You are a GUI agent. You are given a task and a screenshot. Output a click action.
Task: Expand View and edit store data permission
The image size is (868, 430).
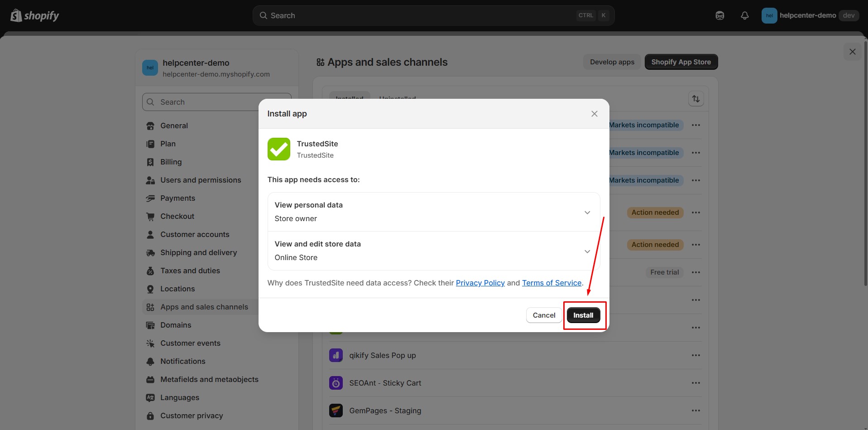(587, 251)
